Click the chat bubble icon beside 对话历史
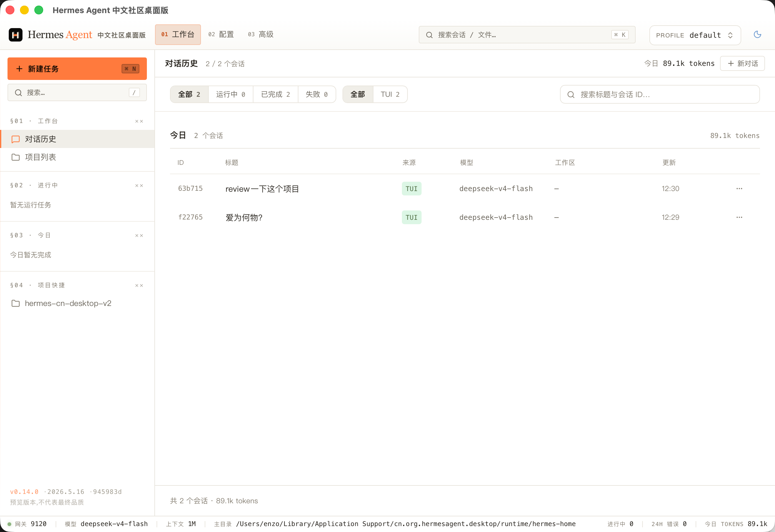 pyautogui.click(x=15, y=139)
